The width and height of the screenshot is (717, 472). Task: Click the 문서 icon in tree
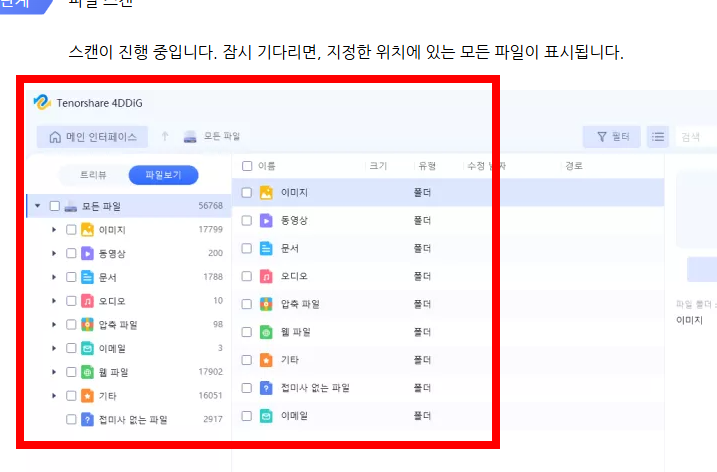(87, 277)
